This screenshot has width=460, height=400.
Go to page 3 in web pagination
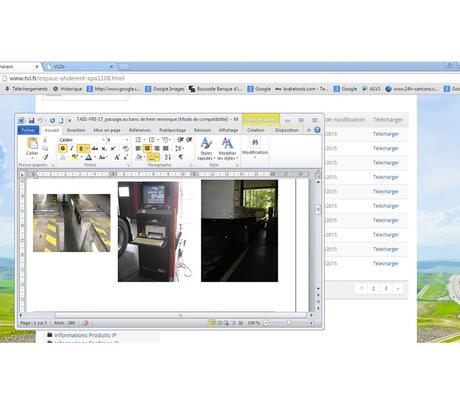386,289
